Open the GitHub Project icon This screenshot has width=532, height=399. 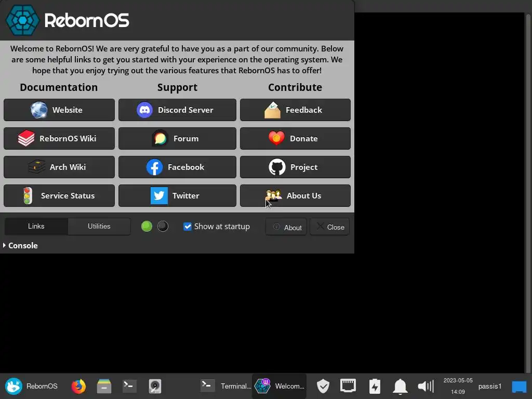pyautogui.click(x=277, y=167)
